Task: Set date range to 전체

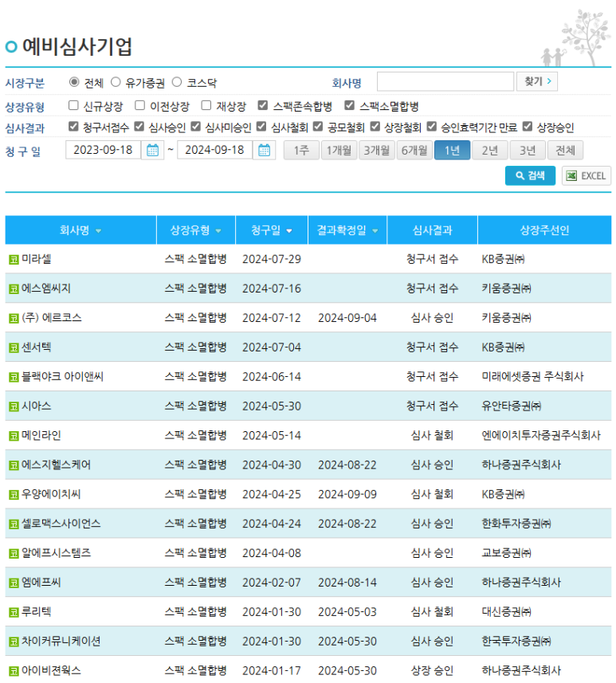Action: point(565,151)
